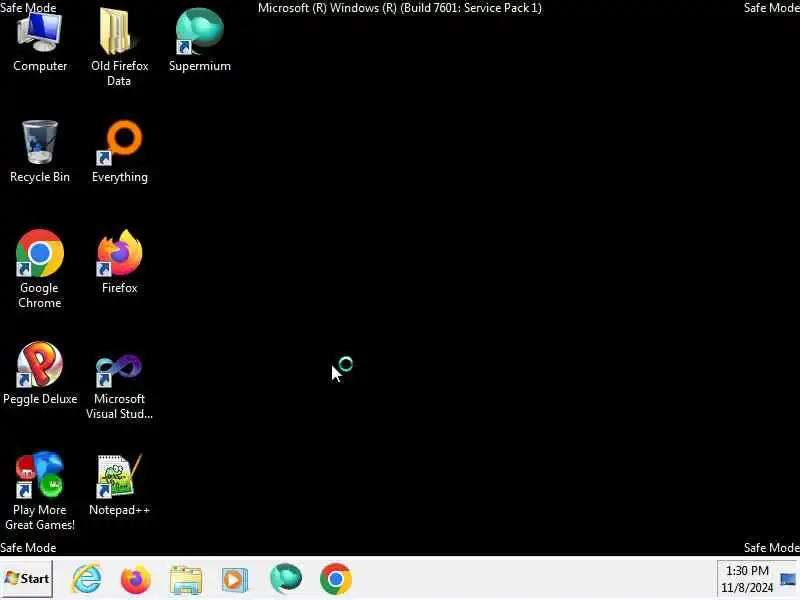Open Windows Explorer from the taskbar
The height and width of the screenshot is (600, 800).
186,580
